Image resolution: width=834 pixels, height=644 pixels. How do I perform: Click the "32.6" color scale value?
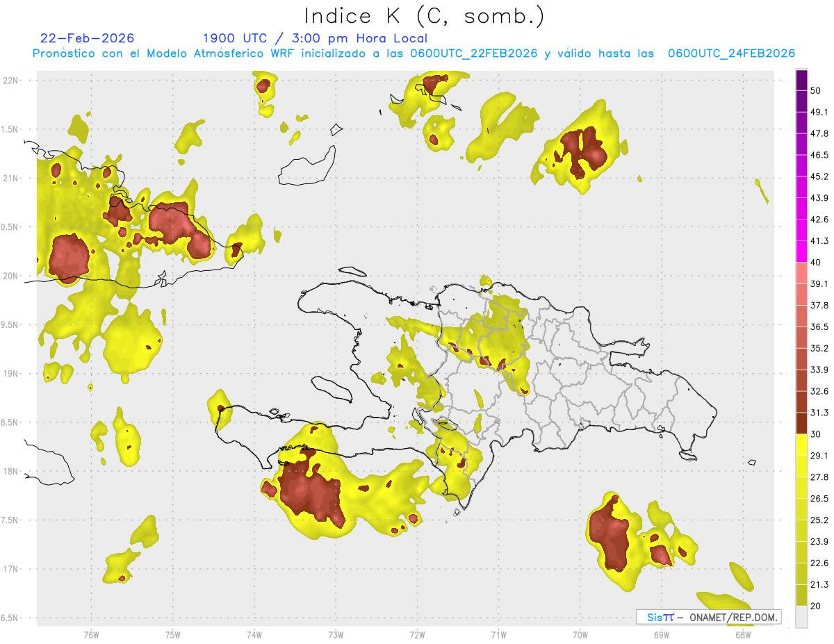[x=819, y=392]
